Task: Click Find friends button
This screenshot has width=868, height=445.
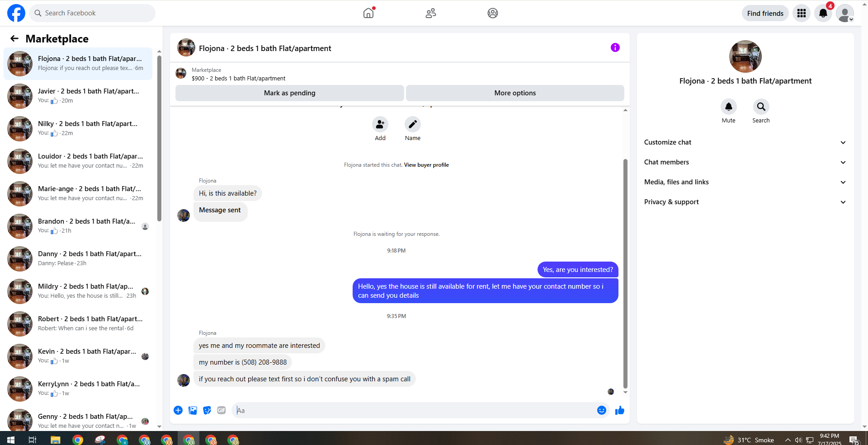Action: (765, 13)
